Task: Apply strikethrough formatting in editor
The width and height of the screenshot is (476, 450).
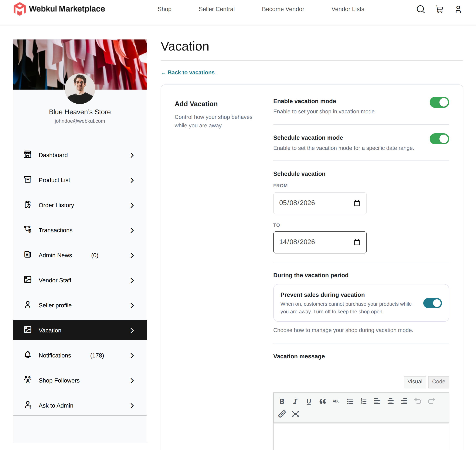Action: [336, 401]
